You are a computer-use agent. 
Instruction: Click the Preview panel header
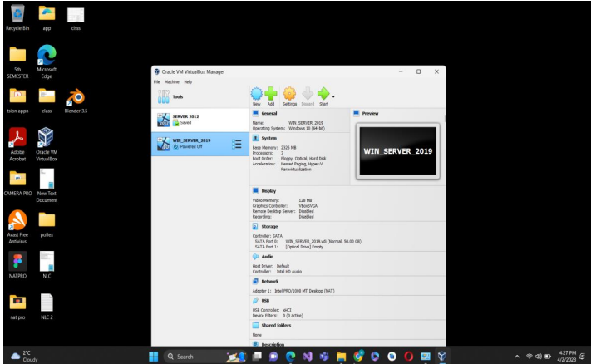[x=370, y=113]
